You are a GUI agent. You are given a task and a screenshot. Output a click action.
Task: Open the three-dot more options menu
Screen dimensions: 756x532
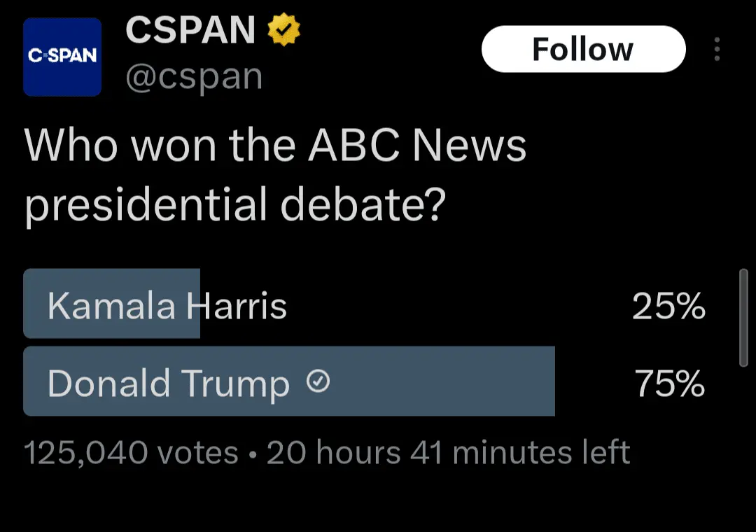point(716,50)
